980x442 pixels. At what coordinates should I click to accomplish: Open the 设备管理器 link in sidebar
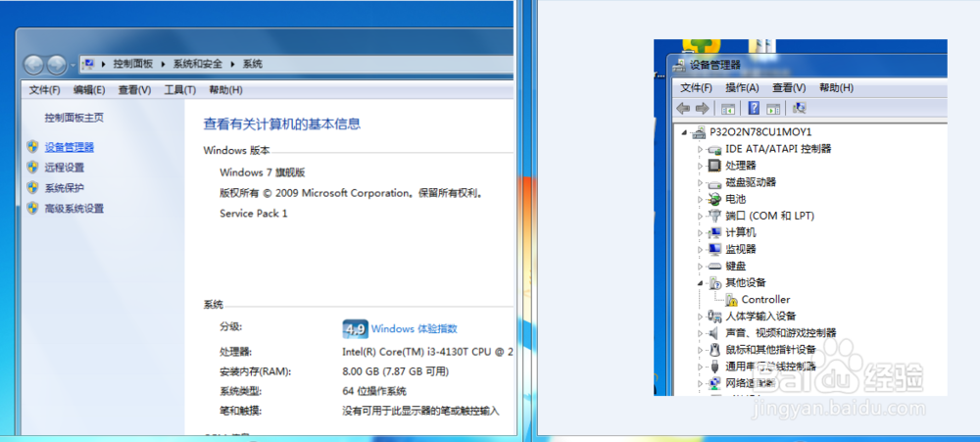pyautogui.click(x=70, y=147)
